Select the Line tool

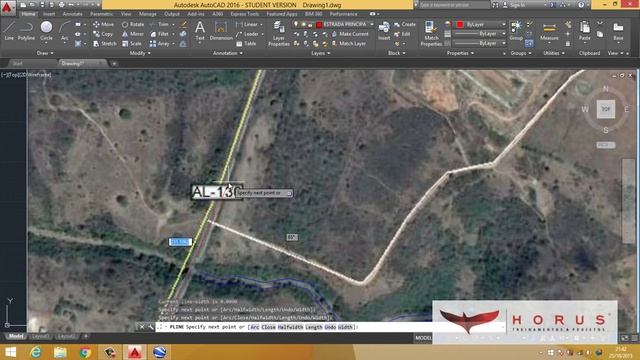tap(9, 31)
